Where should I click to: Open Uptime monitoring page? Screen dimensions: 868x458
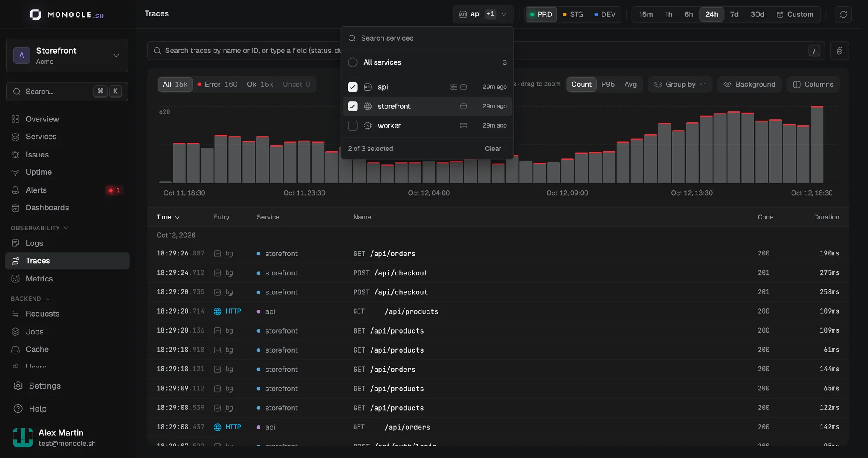click(67, 172)
